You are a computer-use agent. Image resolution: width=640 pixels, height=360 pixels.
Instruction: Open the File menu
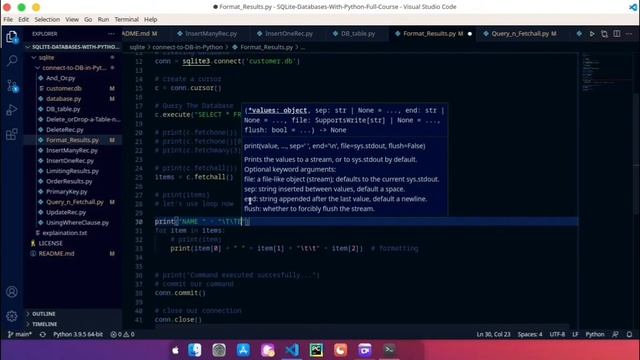pyautogui.click(x=8, y=19)
